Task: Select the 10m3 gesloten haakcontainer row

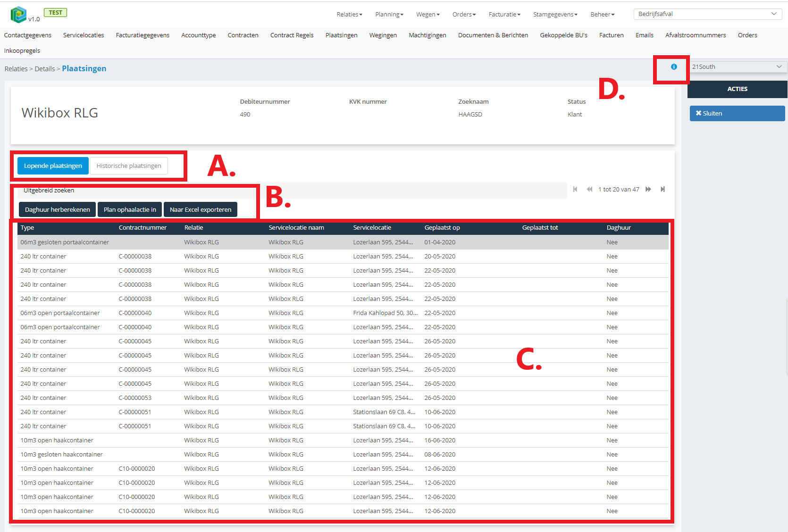Action: pos(343,455)
